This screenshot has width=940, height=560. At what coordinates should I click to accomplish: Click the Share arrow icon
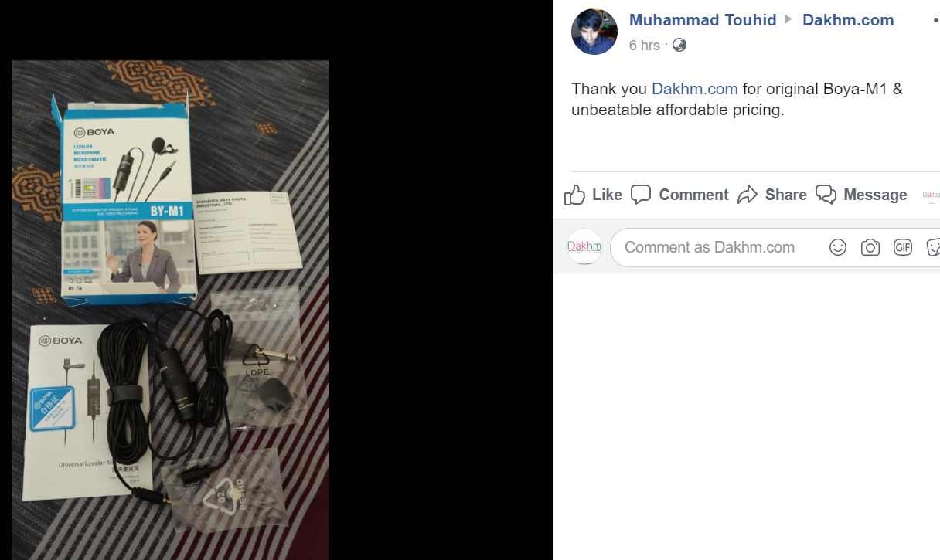click(x=748, y=195)
